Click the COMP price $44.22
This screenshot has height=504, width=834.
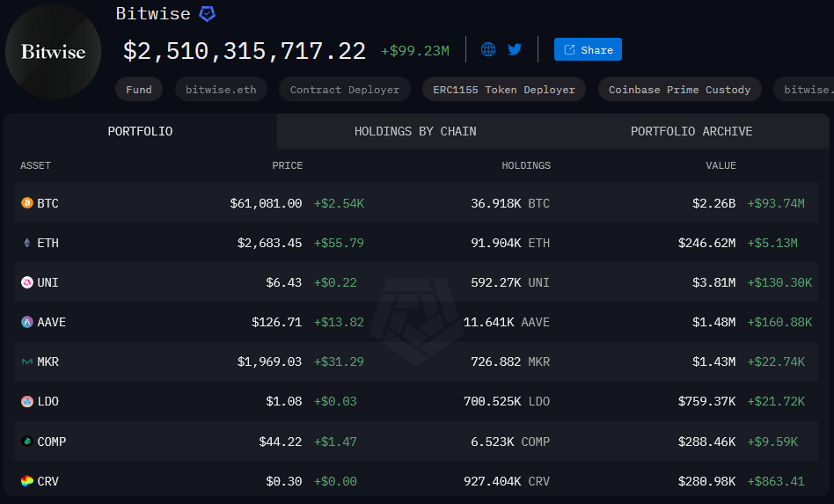pyautogui.click(x=281, y=442)
